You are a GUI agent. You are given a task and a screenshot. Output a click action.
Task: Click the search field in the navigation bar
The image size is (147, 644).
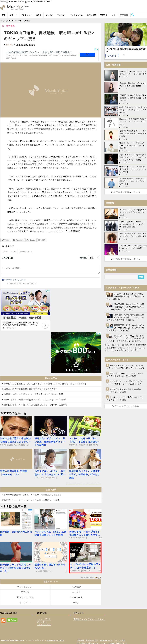point(125,15)
